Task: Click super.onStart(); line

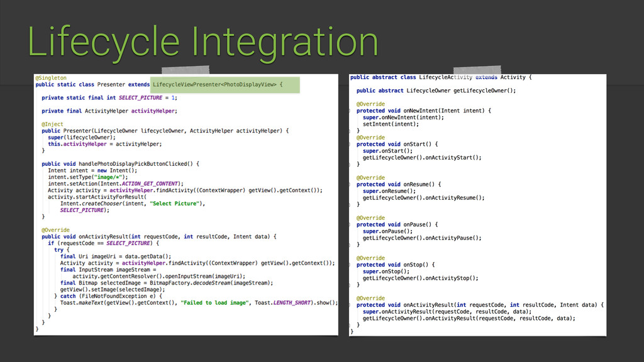Action: click(387, 151)
